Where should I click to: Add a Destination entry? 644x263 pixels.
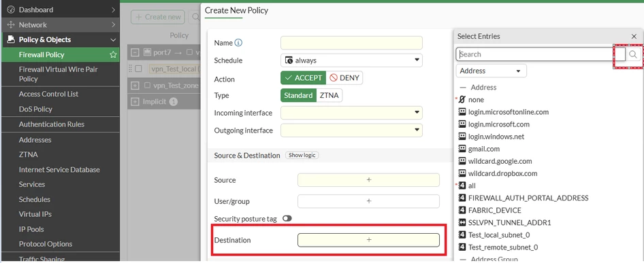pos(368,240)
